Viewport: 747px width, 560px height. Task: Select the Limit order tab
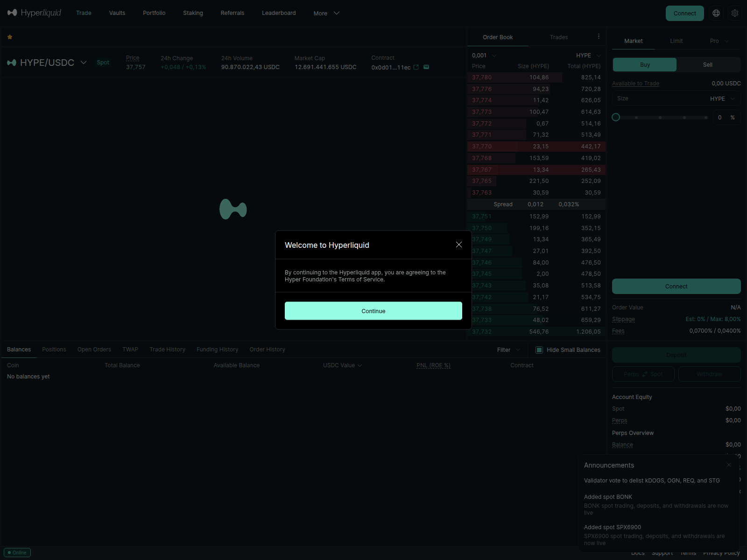click(677, 41)
